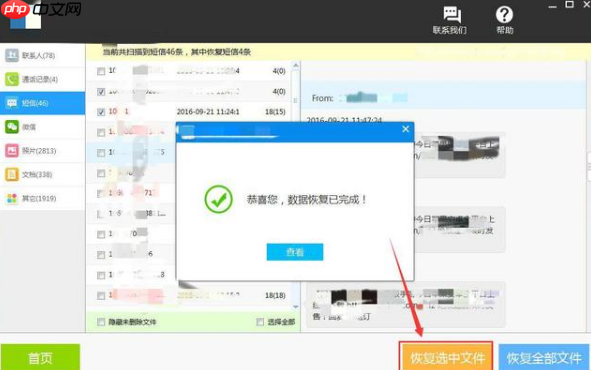Click the contacts person icon
This screenshot has height=370, width=591.
(12, 55)
